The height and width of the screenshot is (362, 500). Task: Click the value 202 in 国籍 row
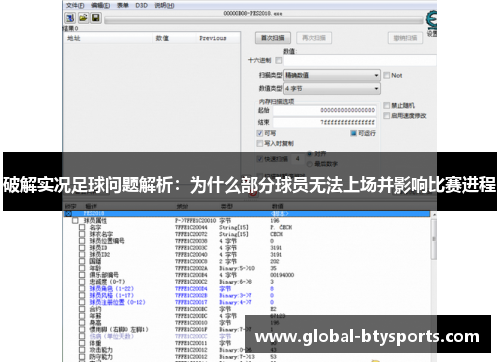tap(275, 262)
